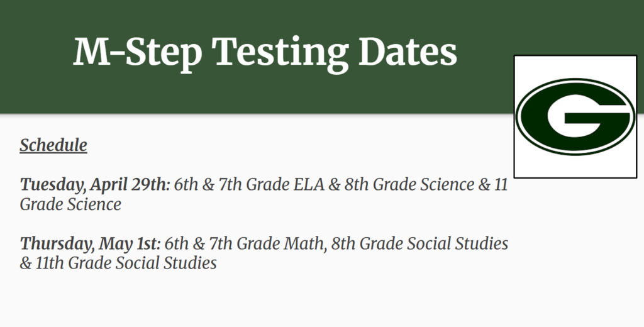Image resolution: width=644 pixels, height=327 pixels.
Task: Click the Grade Science wrapped line
Action: (70, 204)
